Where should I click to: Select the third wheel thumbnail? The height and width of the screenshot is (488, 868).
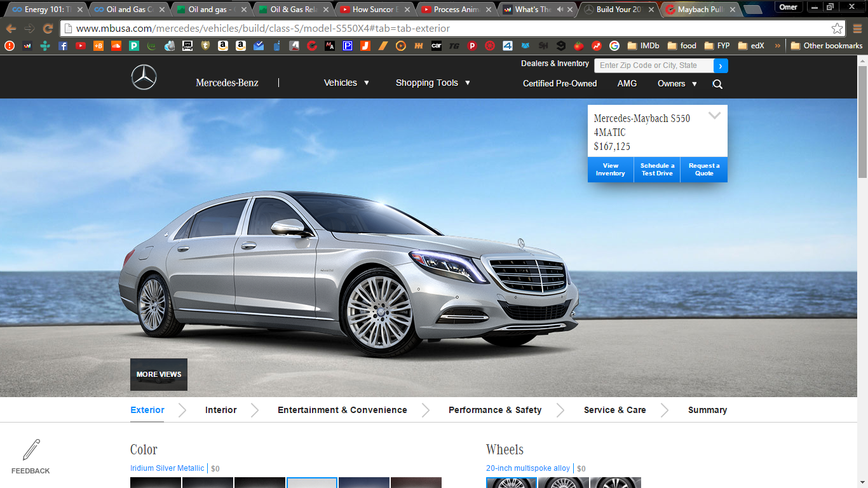tap(616, 483)
